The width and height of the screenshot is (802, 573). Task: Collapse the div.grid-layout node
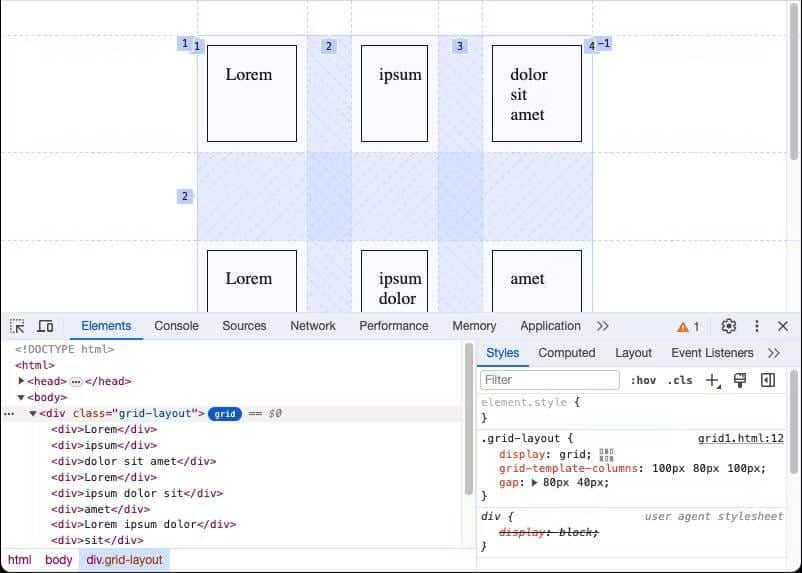[x=33, y=413]
